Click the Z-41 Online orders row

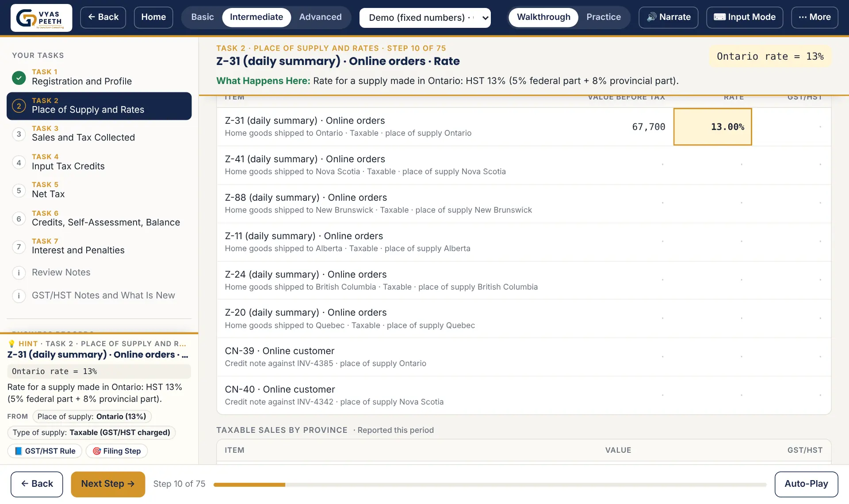pyautogui.click(x=524, y=165)
